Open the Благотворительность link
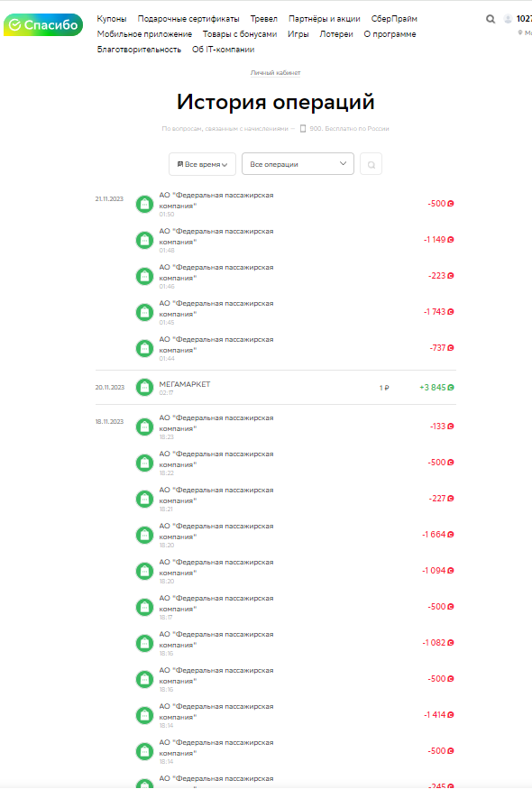The image size is (532, 789). point(139,50)
